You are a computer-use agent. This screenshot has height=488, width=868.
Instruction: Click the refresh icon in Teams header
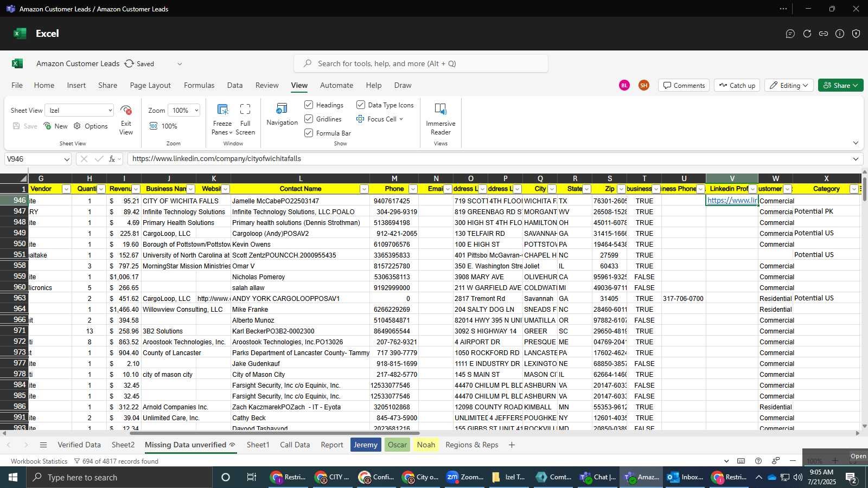[x=807, y=34]
